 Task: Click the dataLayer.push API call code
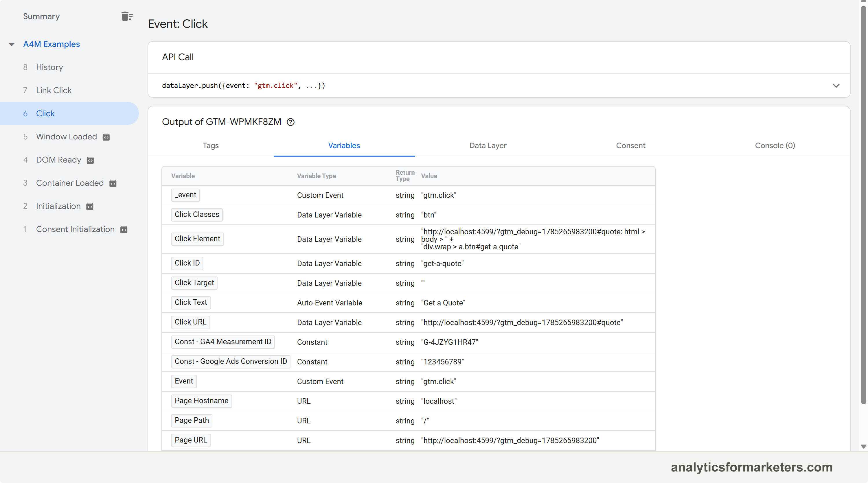pyautogui.click(x=243, y=86)
